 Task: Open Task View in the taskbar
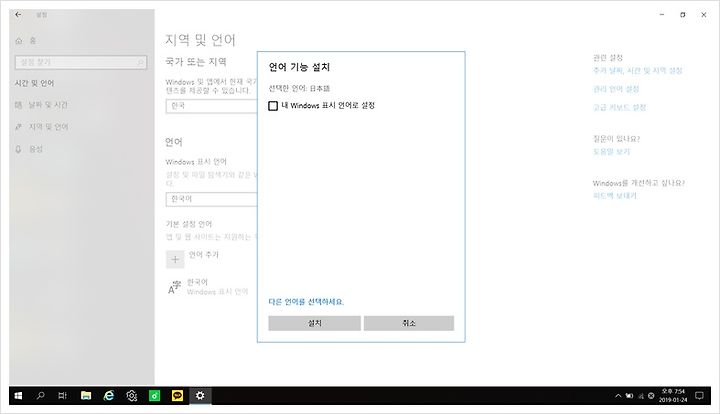[62, 396]
